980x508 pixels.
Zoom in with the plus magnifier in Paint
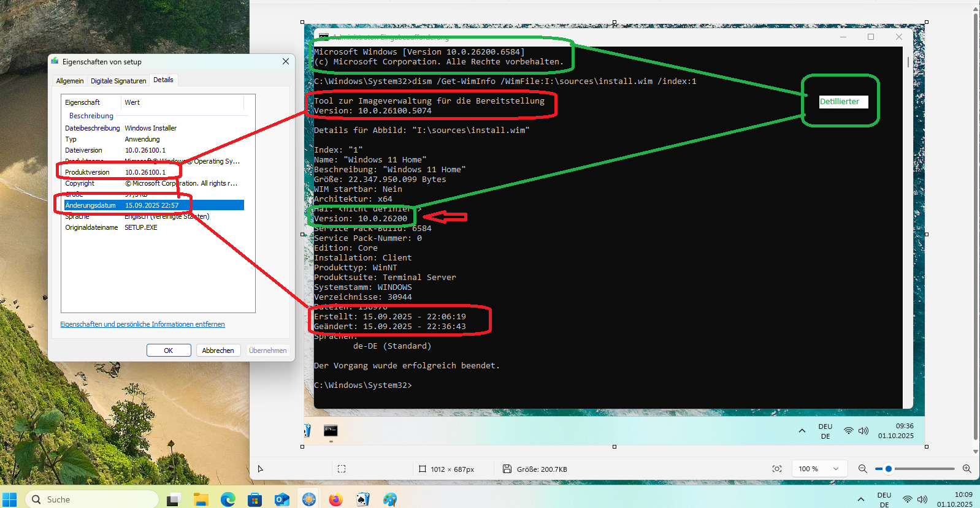click(967, 469)
